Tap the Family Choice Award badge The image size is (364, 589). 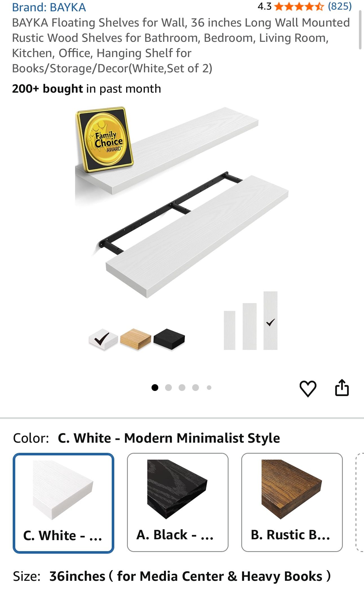pyautogui.click(x=104, y=140)
